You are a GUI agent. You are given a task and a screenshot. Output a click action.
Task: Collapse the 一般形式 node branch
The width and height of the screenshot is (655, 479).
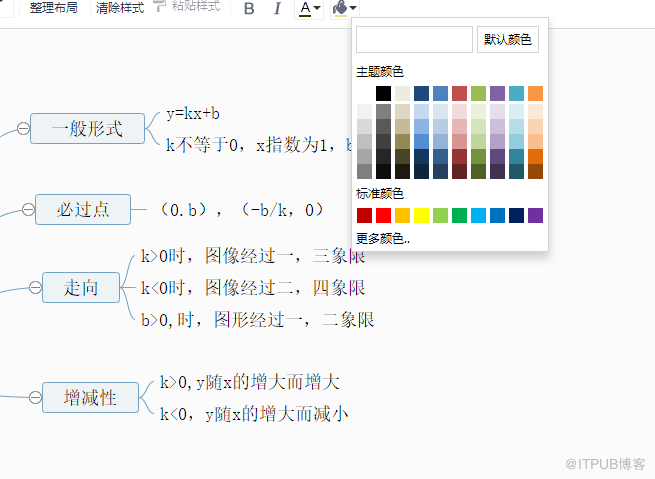click(x=22, y=128)
